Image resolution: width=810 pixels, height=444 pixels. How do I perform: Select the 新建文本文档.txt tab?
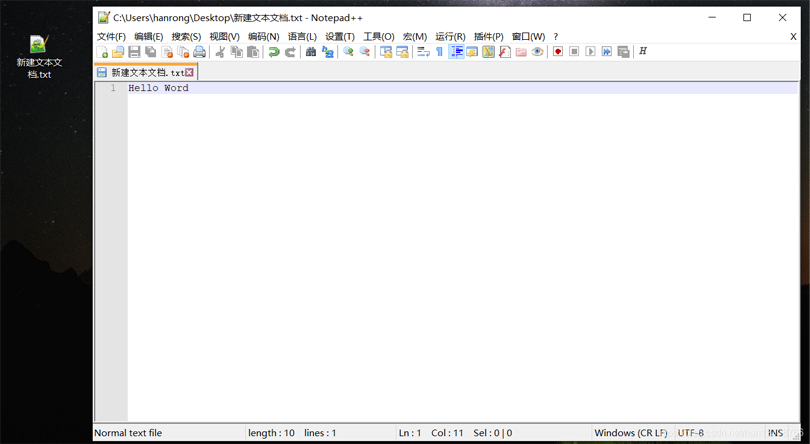(x=145, y=73)
